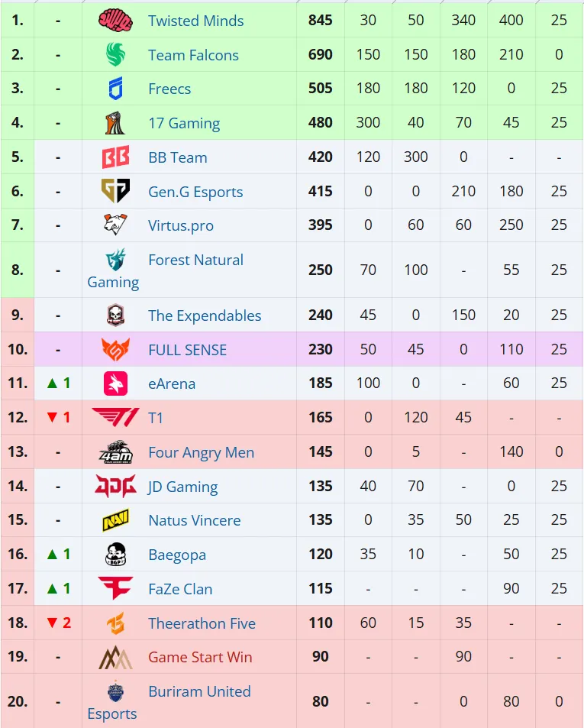Go to Theerathon Five team page
This screenshot has height=728, width=584.
pyautogui.click(x=202, y=623)
